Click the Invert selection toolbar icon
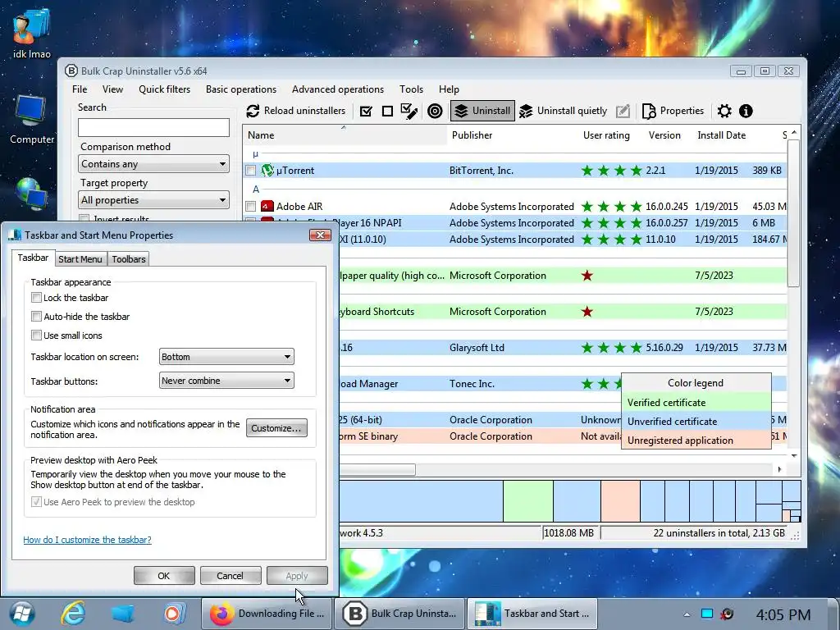This screenshot has width=840, height=630. [x=409, y=111]
